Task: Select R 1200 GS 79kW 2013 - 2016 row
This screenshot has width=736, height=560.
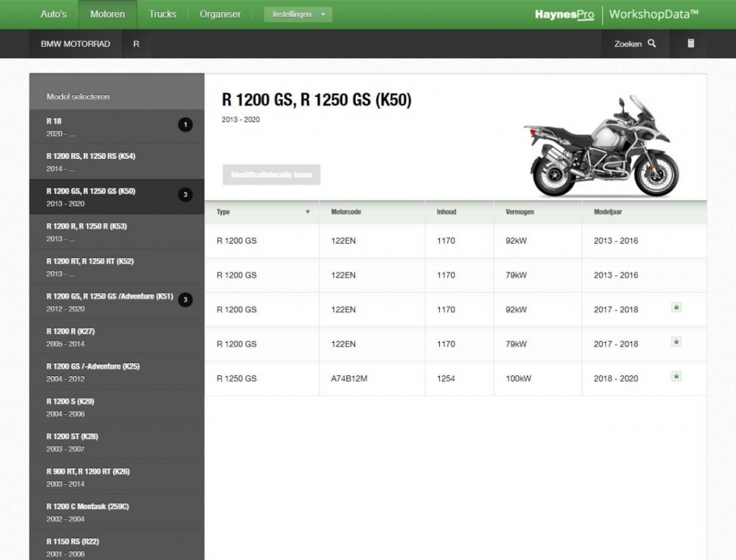Action: click(456, 275)
